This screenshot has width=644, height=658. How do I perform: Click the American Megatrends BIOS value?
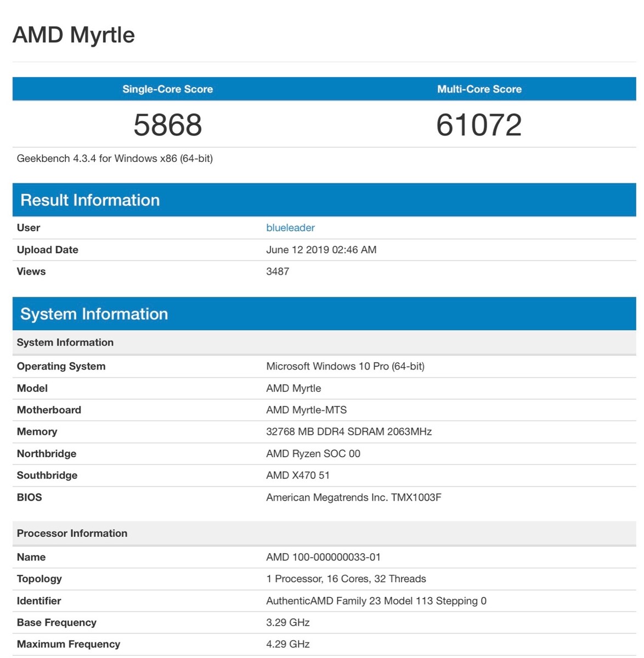[x=353, y=497]
